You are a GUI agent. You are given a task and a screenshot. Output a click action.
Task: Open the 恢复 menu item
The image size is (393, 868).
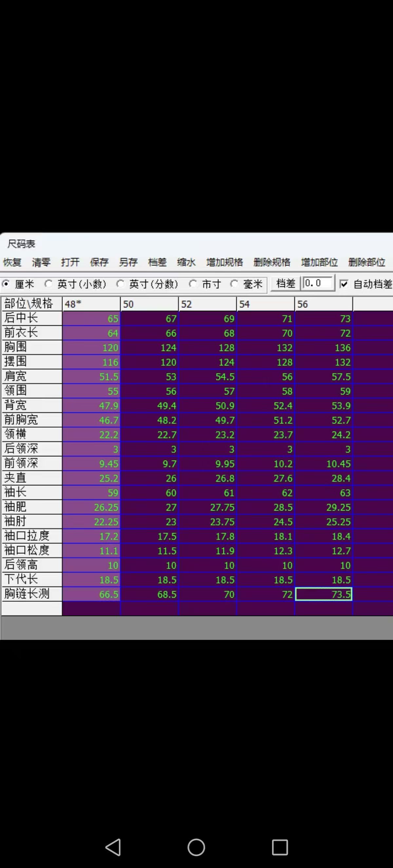12,262
